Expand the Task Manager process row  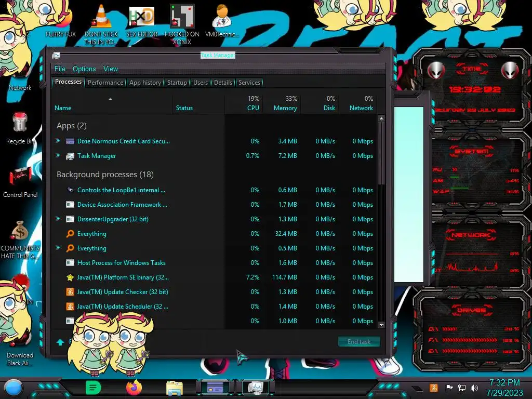(58, 155)
